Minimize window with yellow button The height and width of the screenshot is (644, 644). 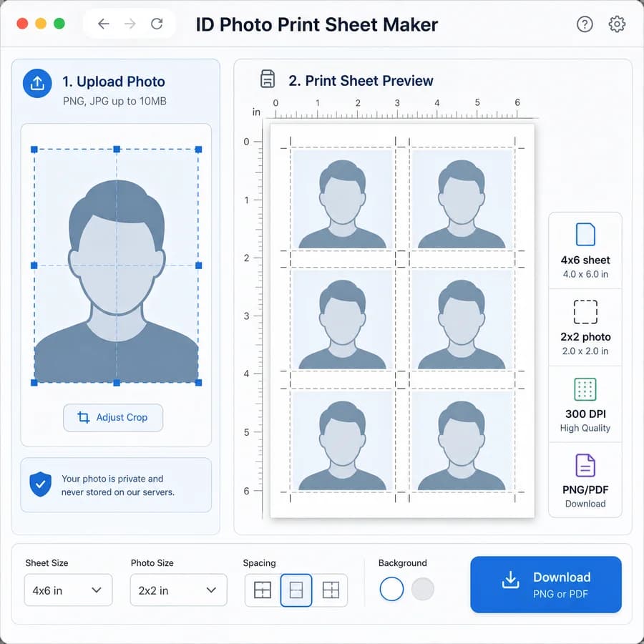tap(41, 24)
